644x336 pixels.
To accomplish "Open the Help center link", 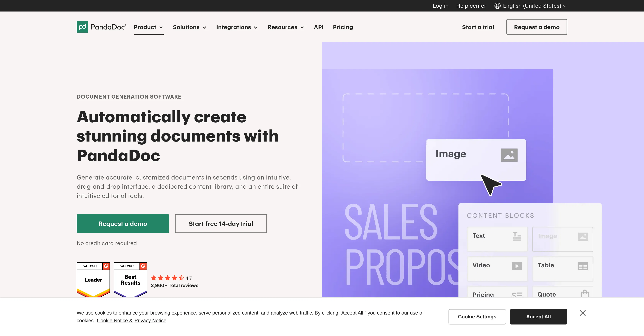I will click(471, 6).
